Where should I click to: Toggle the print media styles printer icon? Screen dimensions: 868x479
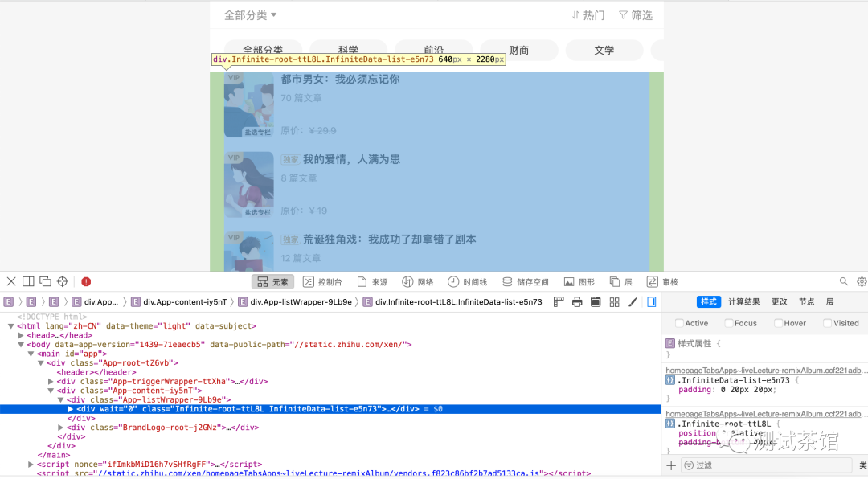(x=577, y=302)
